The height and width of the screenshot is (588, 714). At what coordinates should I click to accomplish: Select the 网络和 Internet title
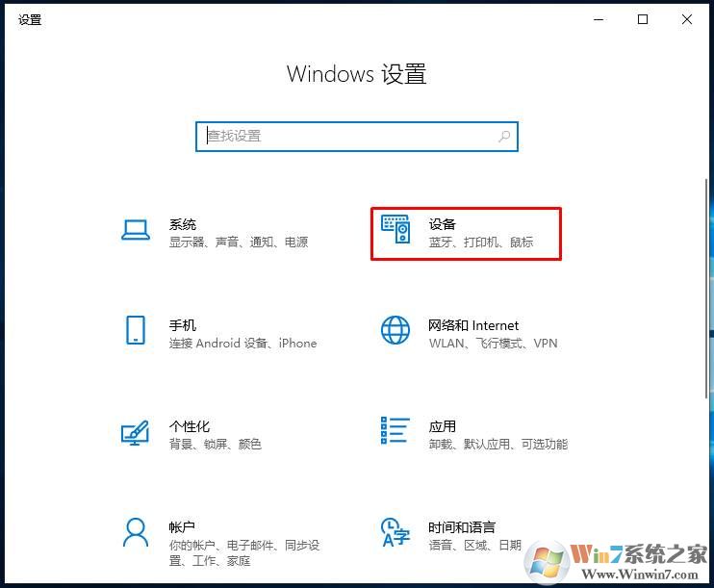tap(473, 325)
